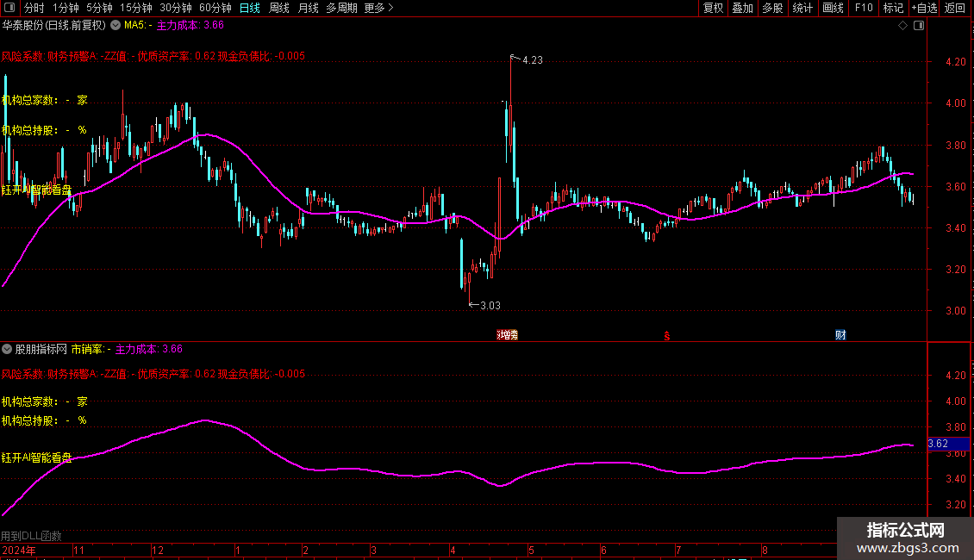Click the 返回 back button
Viewport: 974px width, 560px height.
(955, 8)
